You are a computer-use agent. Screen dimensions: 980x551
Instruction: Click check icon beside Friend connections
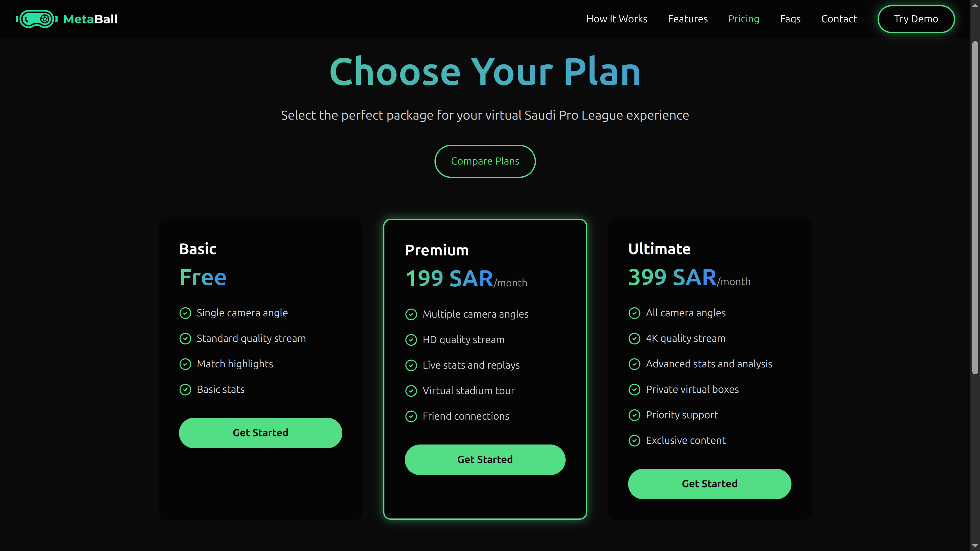(x=411, y=416)
